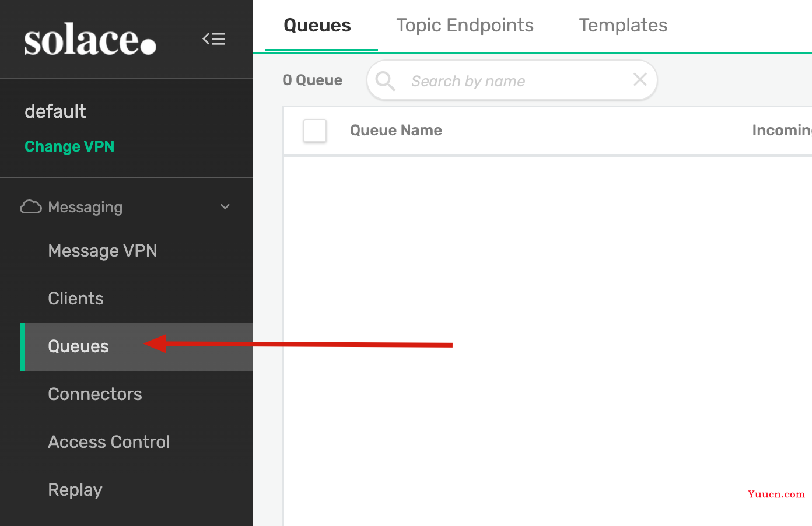Screen dimensions: 812x526
Task: Click the search magnifier icon
Action: tap(386, 81)
